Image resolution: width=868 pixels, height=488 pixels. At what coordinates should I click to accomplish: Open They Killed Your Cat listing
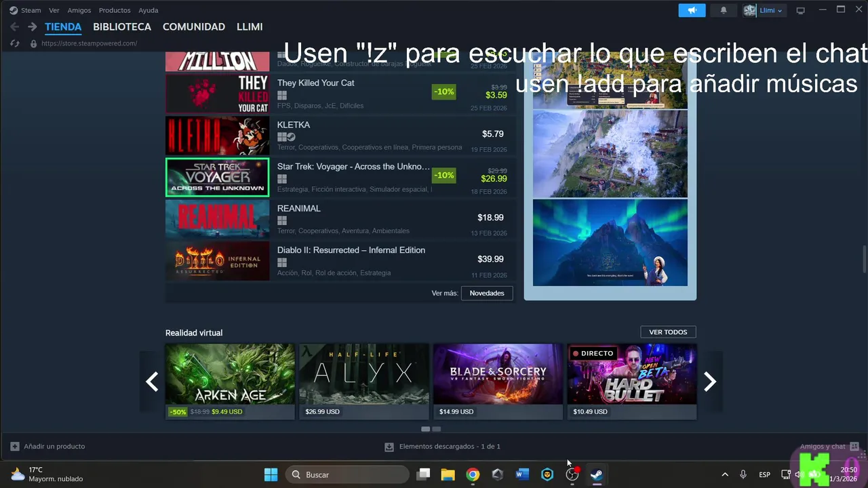[340, 93]
